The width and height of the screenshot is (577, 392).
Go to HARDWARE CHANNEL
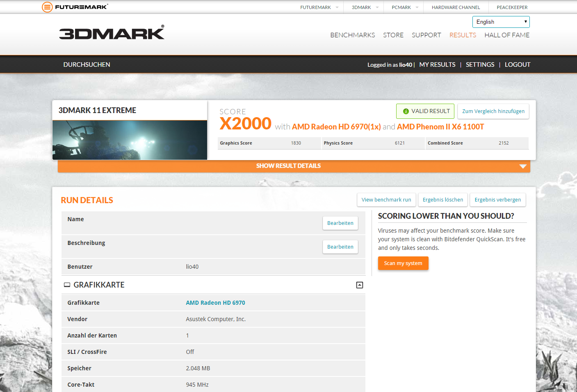[456, 7]
